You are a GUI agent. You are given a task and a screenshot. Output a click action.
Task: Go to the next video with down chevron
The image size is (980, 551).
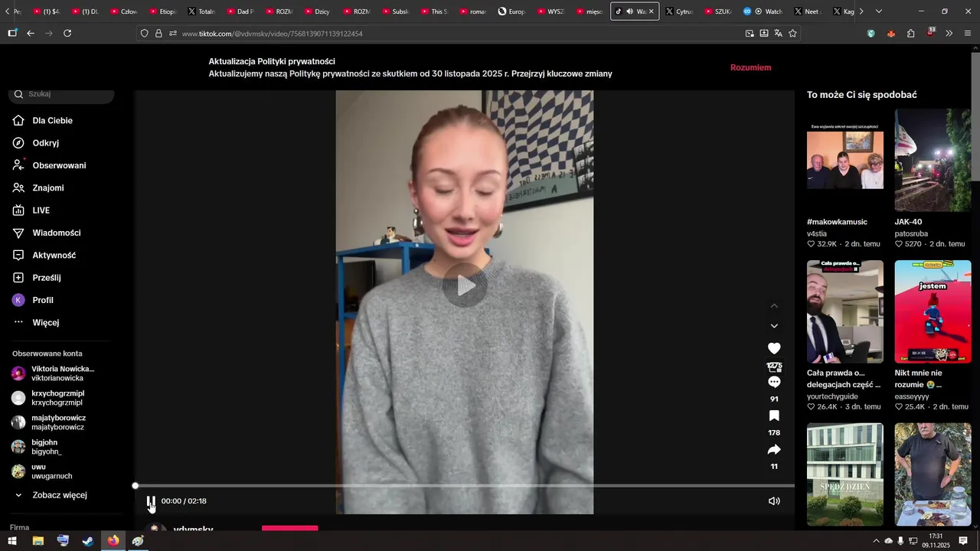774,326
